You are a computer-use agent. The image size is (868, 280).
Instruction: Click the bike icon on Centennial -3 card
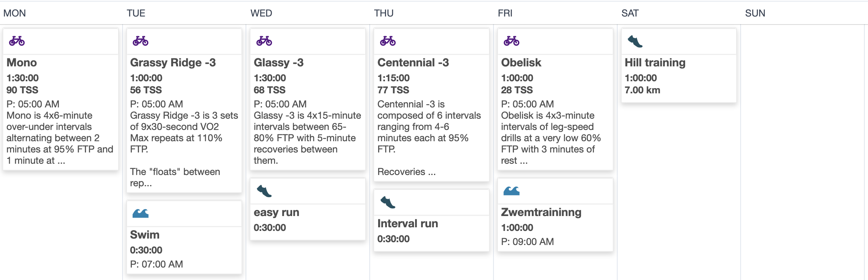click(388, 41)
